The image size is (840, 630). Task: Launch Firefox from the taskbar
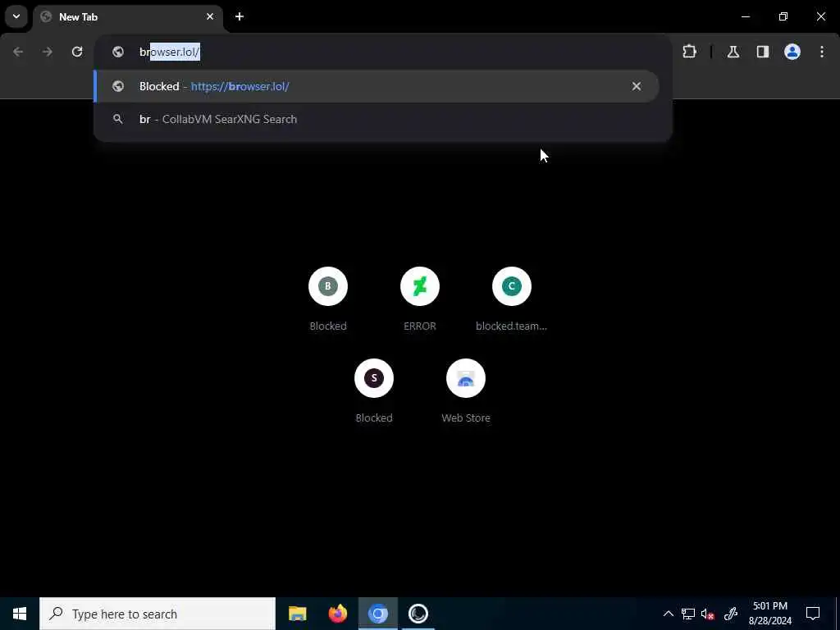click(x=337, y=614)
